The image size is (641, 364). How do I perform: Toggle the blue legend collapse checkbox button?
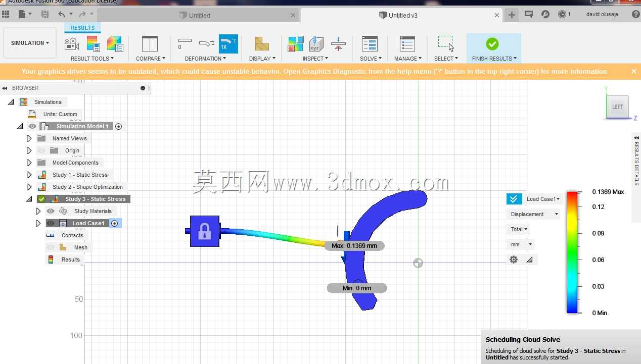pos(514,199)
